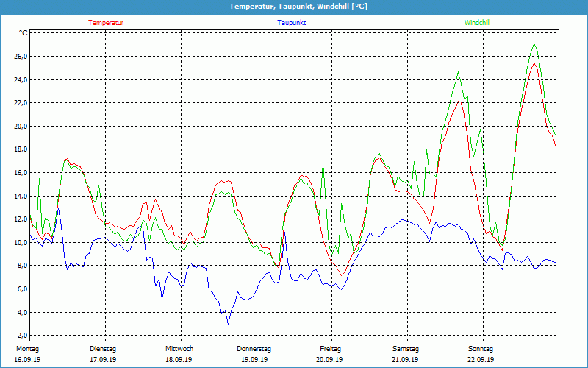Click the date 21.09.19

(x=405, y=360)
